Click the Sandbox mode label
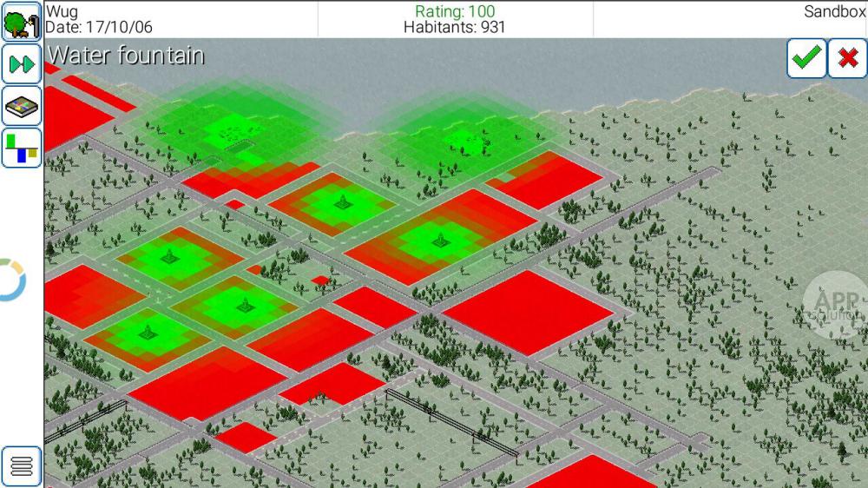 [834, 12]
